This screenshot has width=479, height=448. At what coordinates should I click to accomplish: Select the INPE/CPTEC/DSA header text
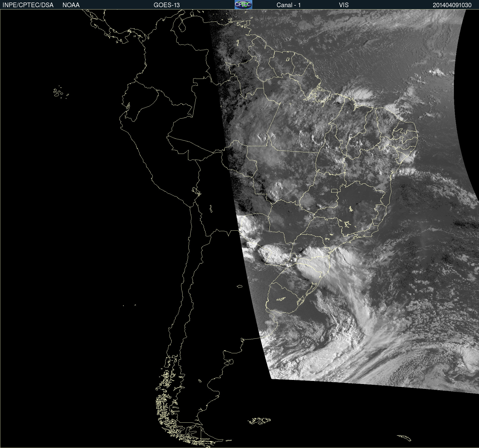point(28,5)
